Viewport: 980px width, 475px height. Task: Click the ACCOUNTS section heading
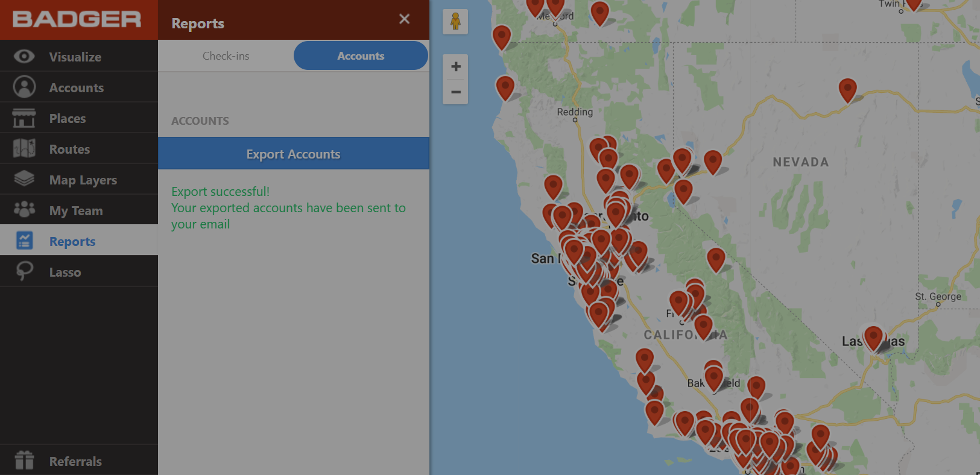point(200,121)
